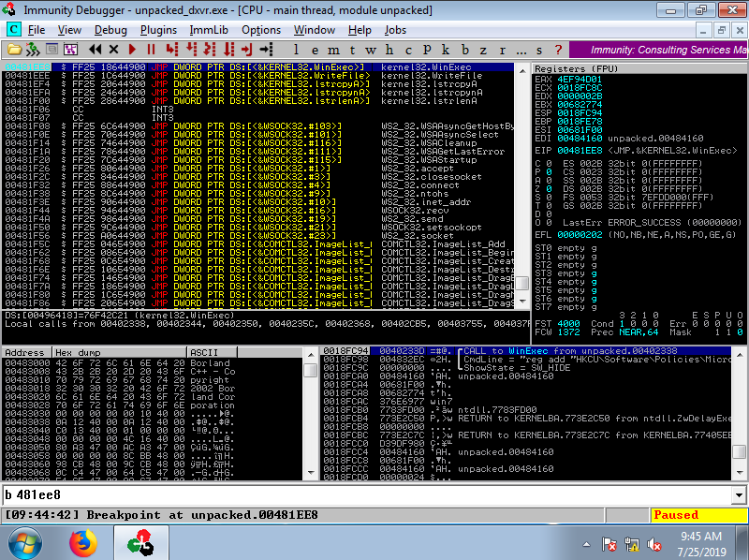Click the Immunity Consulting Services banner
Image resolution: width=749 pixels, height=560 pixels.
659,50
